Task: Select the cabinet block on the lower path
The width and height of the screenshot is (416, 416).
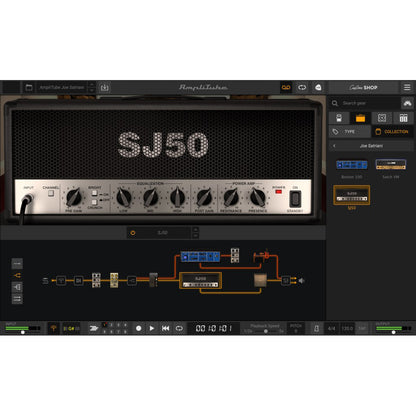Action: (x=260, y=280)
